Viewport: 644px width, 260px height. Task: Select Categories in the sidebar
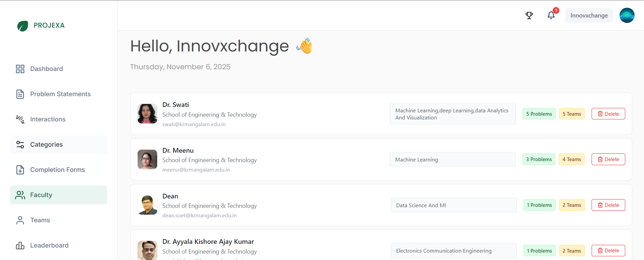(x=46, y=145)
